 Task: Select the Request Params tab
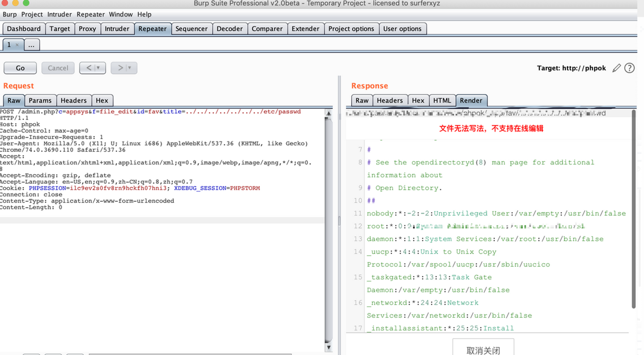coord(40,100)
